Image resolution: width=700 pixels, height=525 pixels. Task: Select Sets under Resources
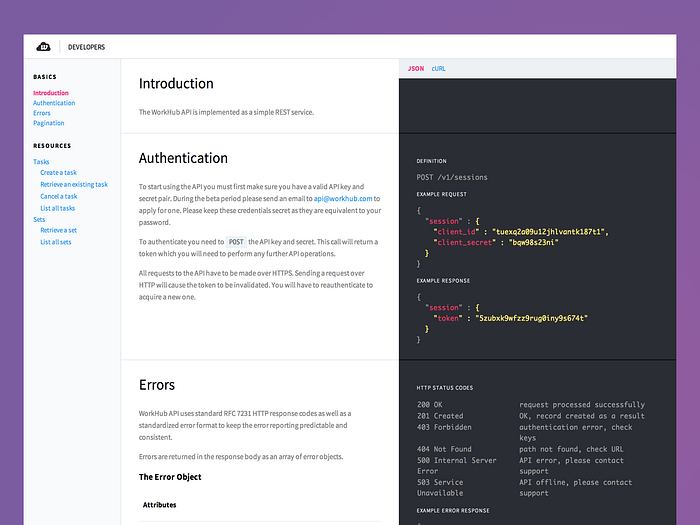click(x=39, y=219)
